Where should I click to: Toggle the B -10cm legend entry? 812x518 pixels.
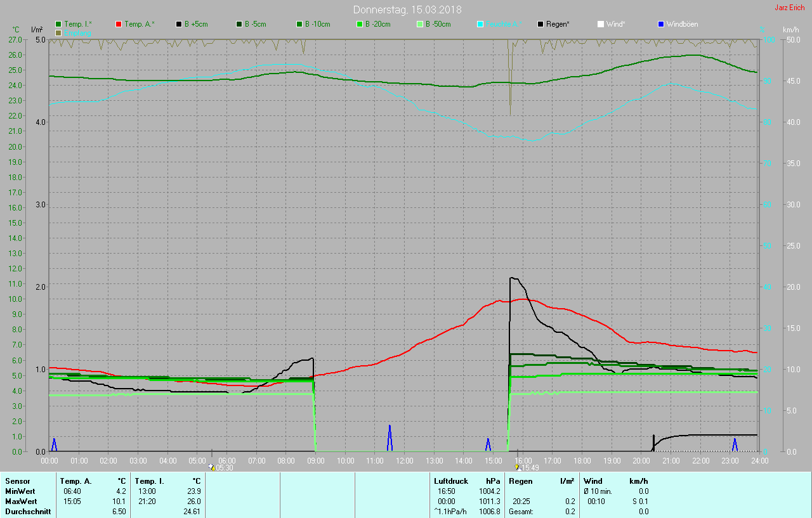click(x=299, y=24)
